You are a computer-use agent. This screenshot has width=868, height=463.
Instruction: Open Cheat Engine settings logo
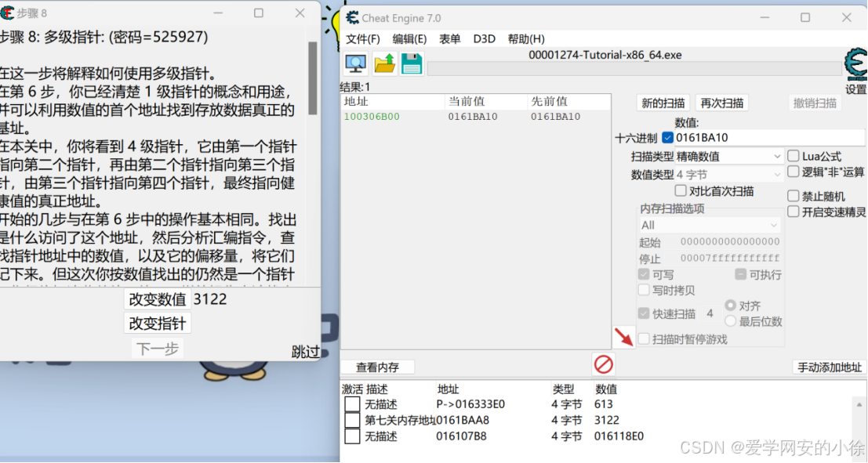coord(855,65)
